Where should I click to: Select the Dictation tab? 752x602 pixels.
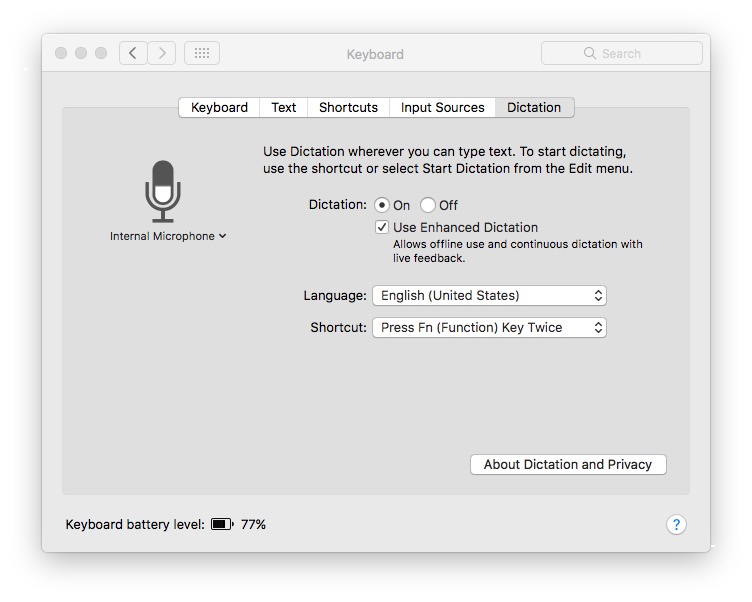click(534, 107)
